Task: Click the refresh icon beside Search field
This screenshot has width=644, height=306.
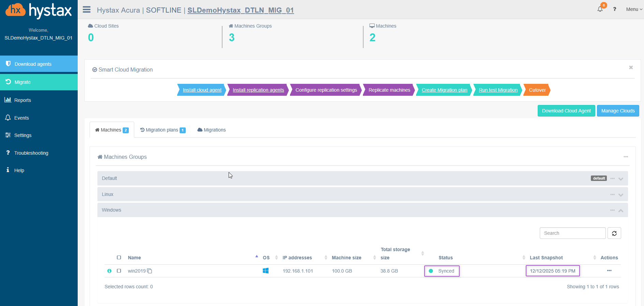Action: click(x=614, y=233)
